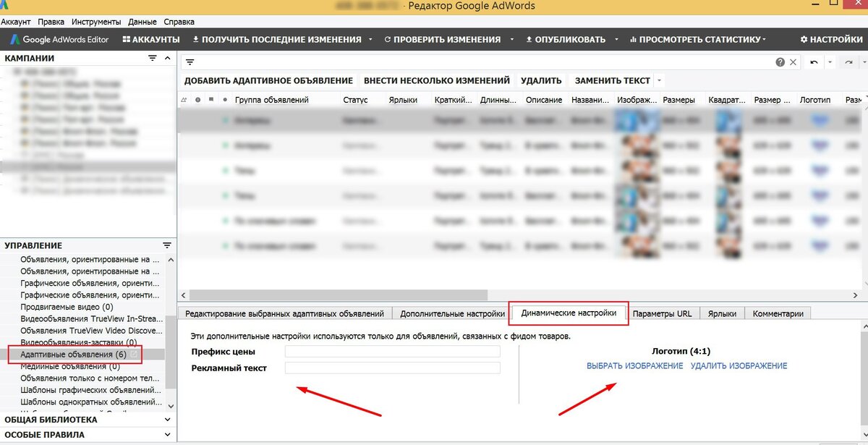Sort by the Логотип column header
The height and width of the screenshot is (445, 868).
tap(815, 100)
